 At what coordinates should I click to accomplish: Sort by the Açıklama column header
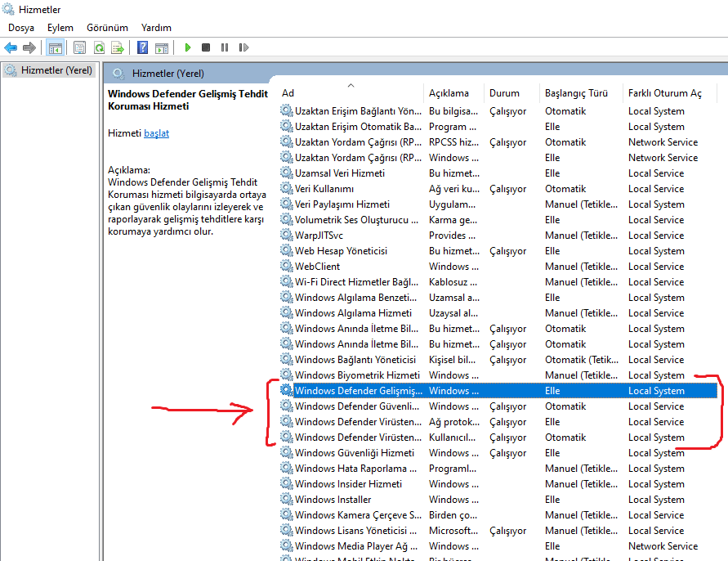pyautogui.click(x=453, y=93)
